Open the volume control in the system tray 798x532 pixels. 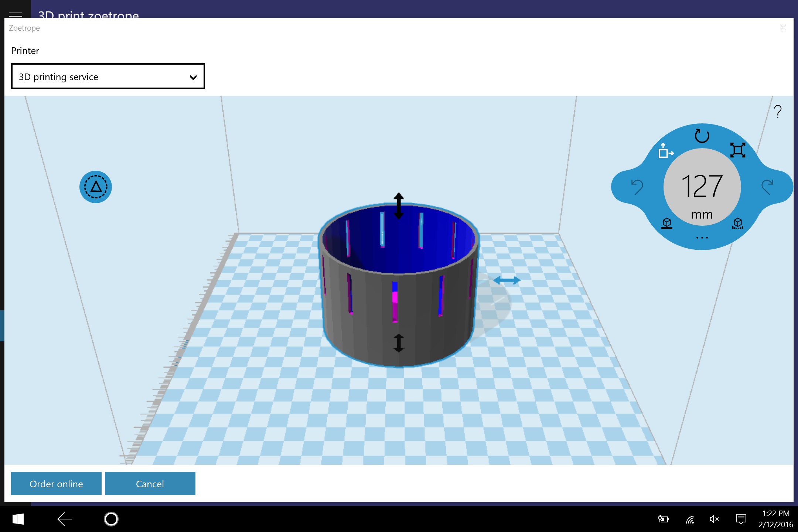click(715, 519)
